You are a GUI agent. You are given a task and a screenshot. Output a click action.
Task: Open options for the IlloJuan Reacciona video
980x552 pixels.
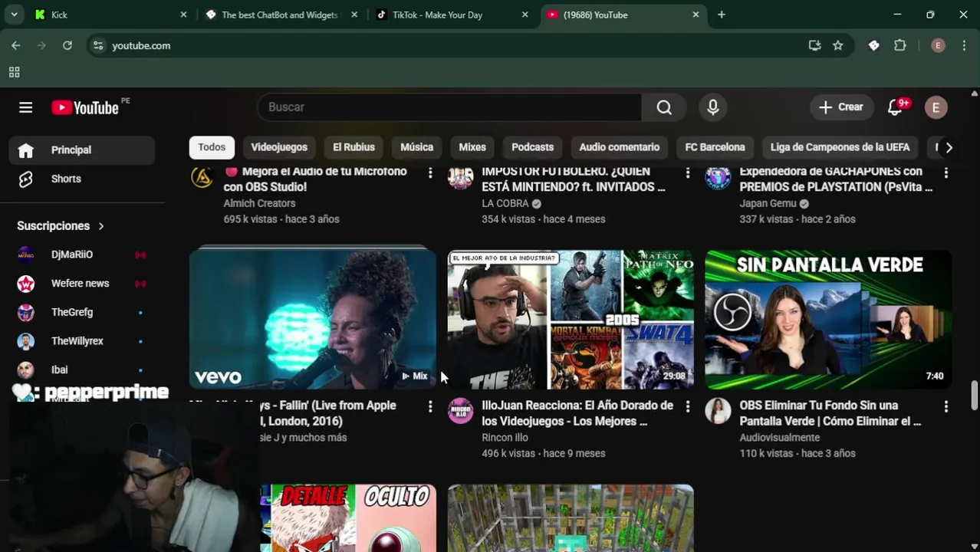pos(688,406)
